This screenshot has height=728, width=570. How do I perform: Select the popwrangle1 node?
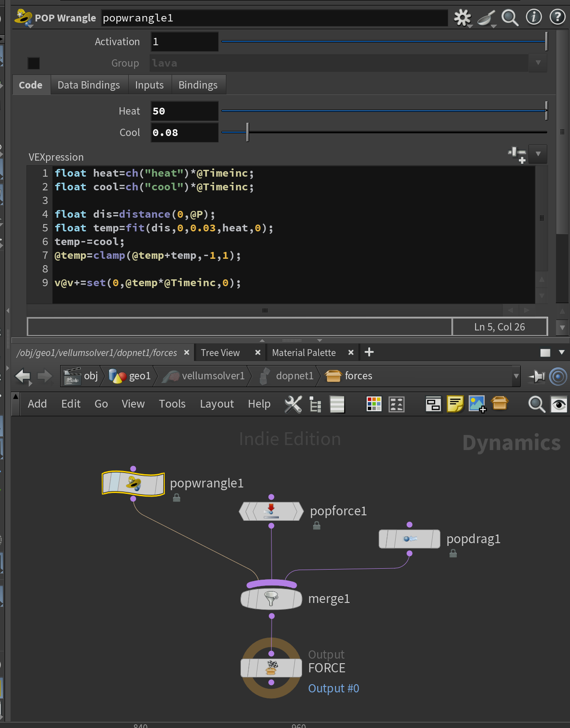133,484
